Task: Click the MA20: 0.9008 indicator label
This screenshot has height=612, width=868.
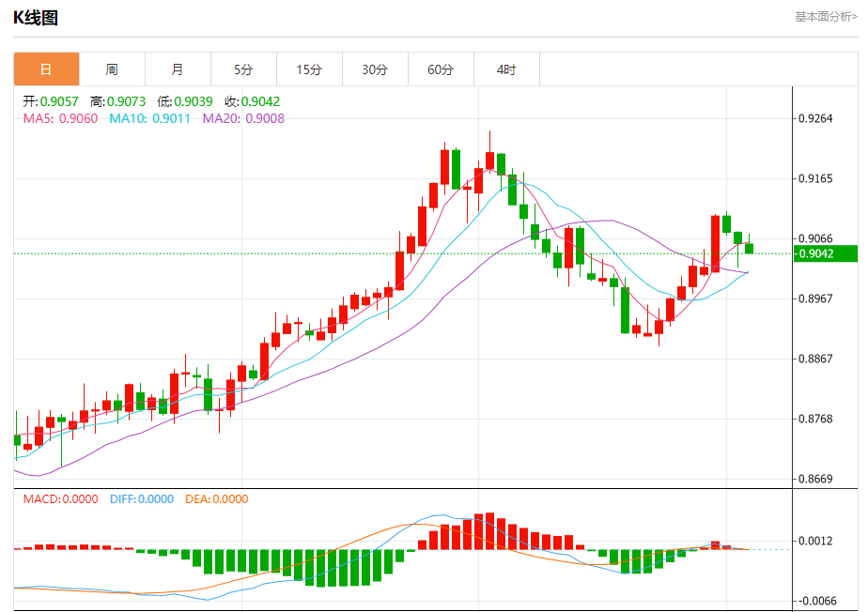Action: click(243, 118)
